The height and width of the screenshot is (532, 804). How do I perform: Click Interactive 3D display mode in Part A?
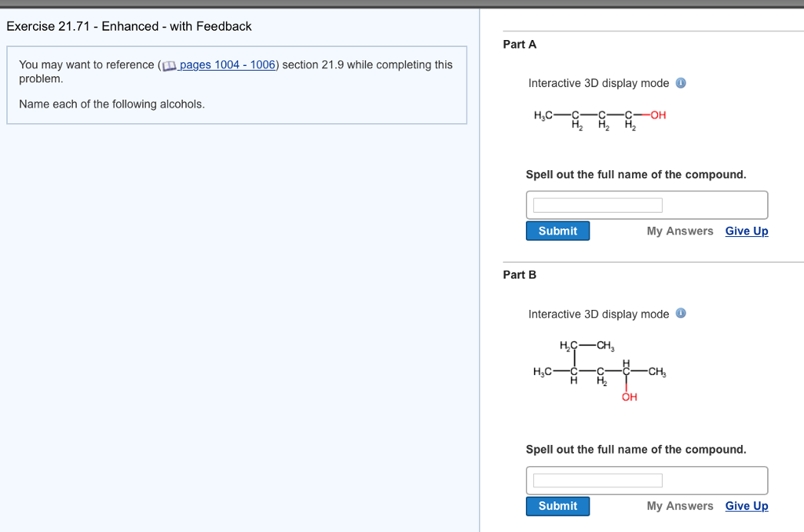(x=599, y=83)
